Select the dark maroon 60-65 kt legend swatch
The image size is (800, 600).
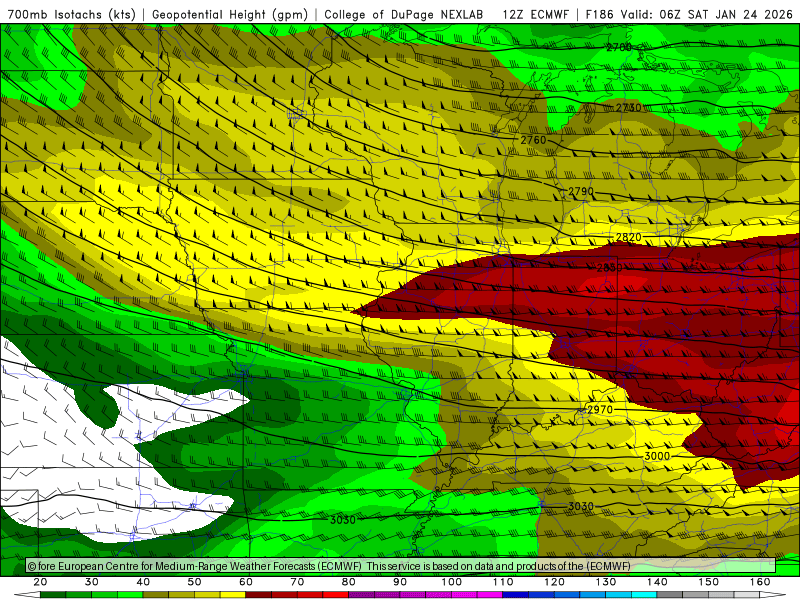259,595
